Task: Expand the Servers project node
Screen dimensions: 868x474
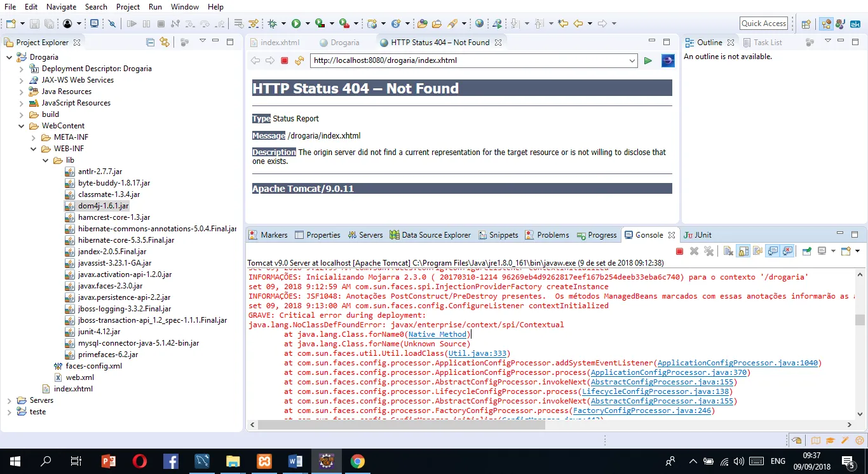Action: (x=10, y=400)
